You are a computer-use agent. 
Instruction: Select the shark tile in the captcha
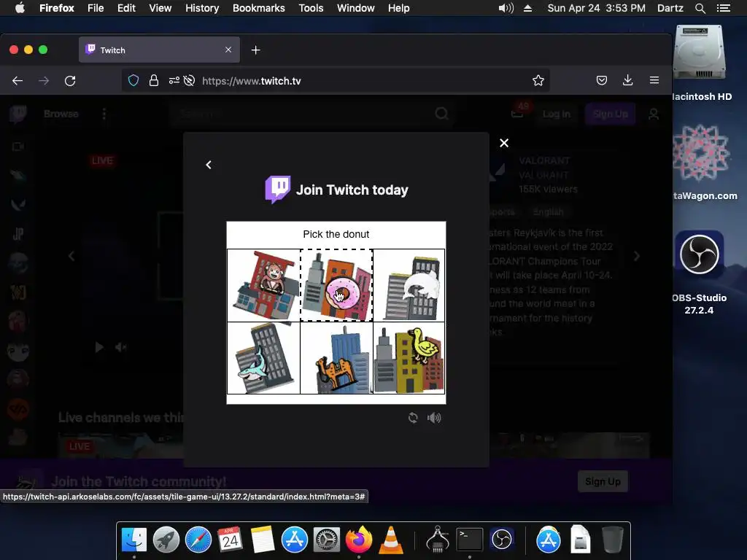point(263,357)
